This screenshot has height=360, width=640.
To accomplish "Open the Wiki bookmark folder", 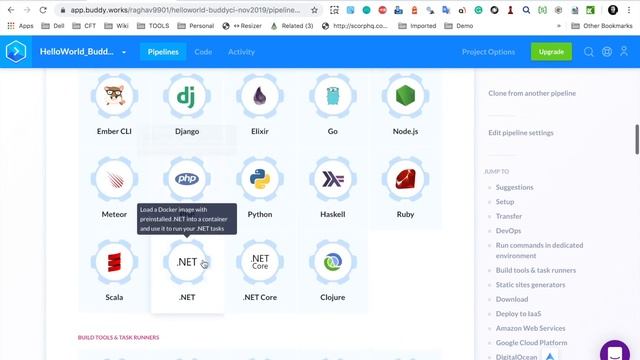I will tap(116, 26).
